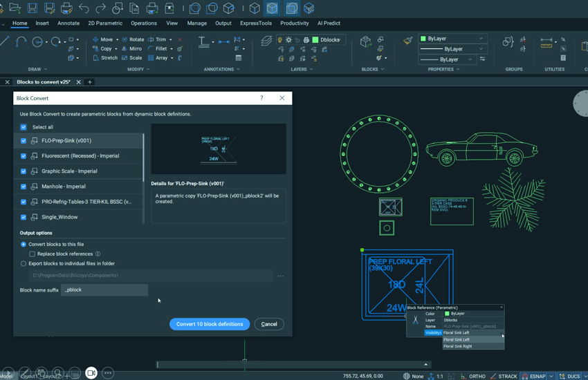The height and width of the screenshot is (380, 588).
Task: Select the Rotate tool
Action: 133,39
